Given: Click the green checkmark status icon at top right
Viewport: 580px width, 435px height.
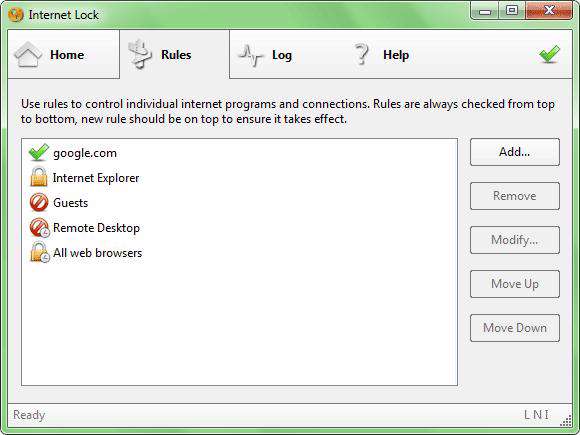Looking at the screenshot, I should tap(549, 54).
